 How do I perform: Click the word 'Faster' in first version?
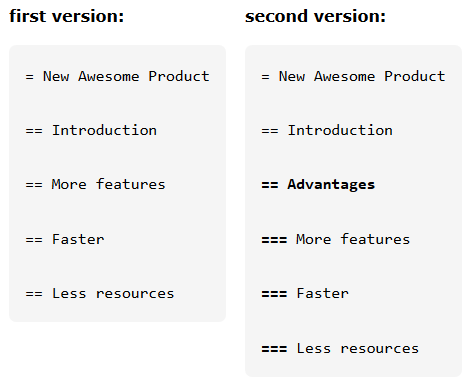click(78, 239)
